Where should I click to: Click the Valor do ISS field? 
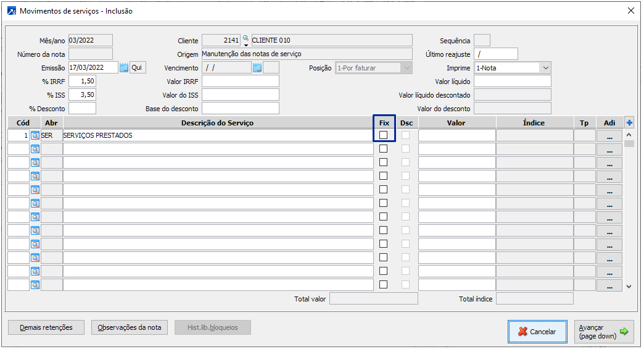(x=241, y=95)
